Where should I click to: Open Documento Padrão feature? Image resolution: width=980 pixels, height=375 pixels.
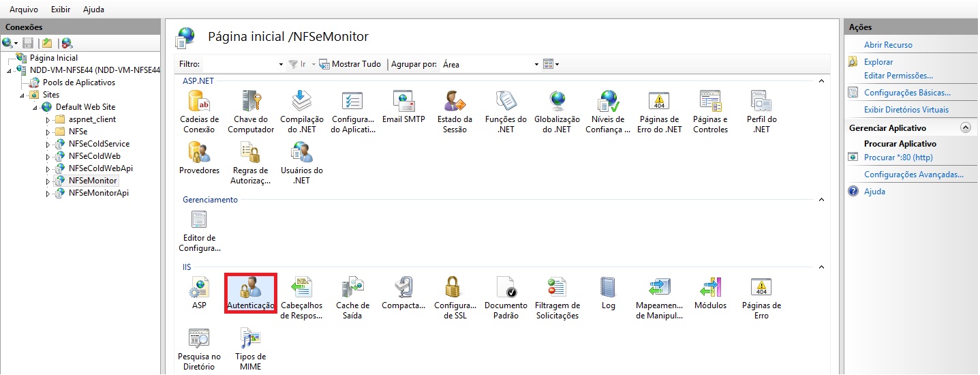[x=506, y=298]
